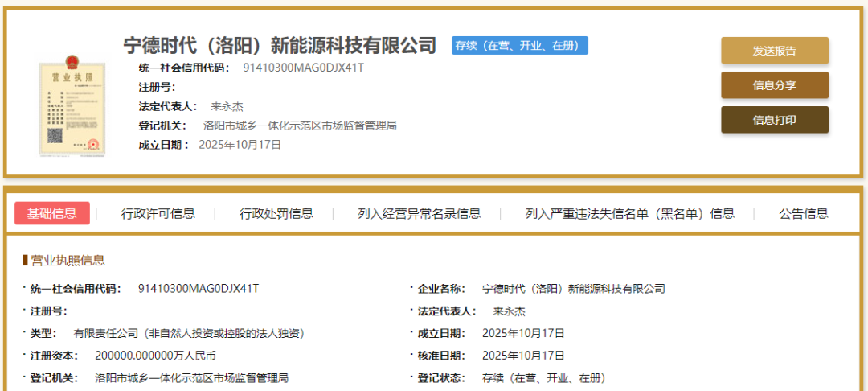
Task: Click the large company name heading
Action: (280, 45)
